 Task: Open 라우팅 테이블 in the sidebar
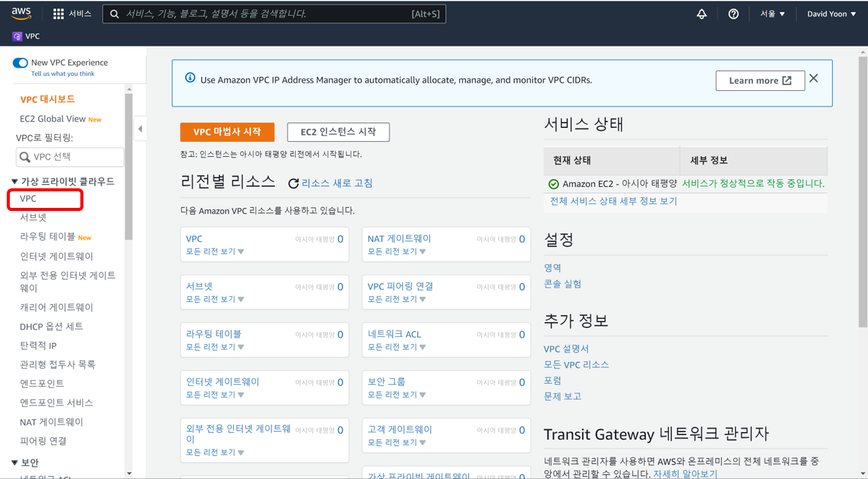click(x=48, y=237)
